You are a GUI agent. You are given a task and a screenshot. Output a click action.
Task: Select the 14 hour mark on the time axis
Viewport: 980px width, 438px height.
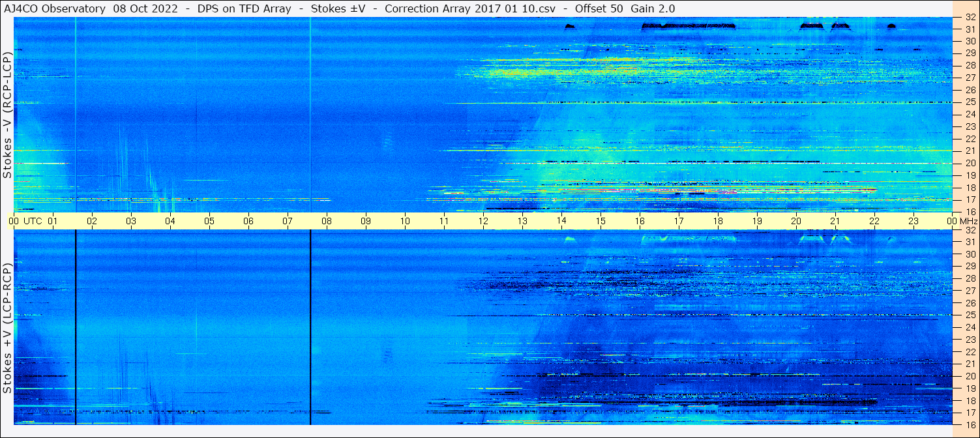561,221
